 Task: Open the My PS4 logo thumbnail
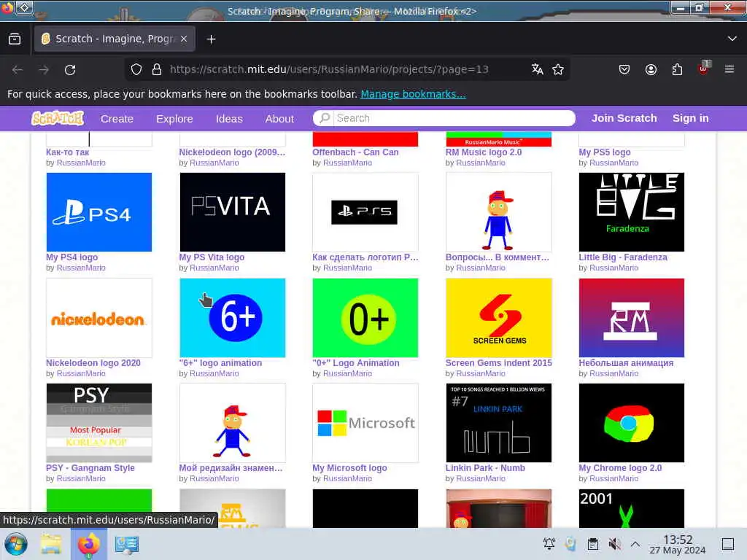99,212
